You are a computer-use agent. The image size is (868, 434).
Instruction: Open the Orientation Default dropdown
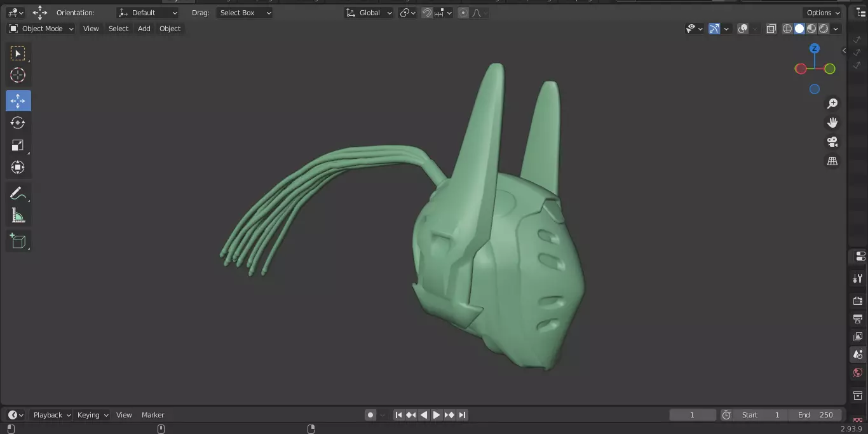149,13
